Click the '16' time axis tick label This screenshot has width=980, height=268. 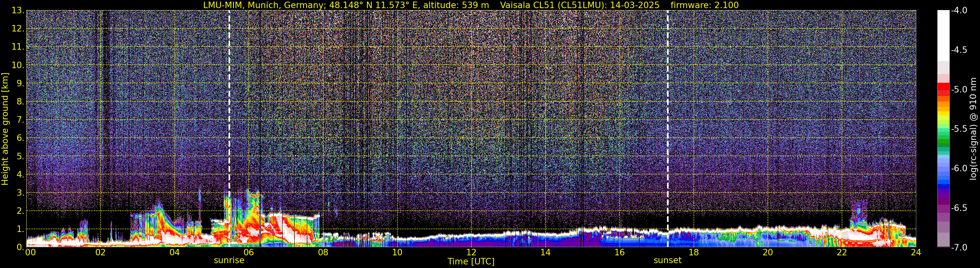tap(620, 252)
